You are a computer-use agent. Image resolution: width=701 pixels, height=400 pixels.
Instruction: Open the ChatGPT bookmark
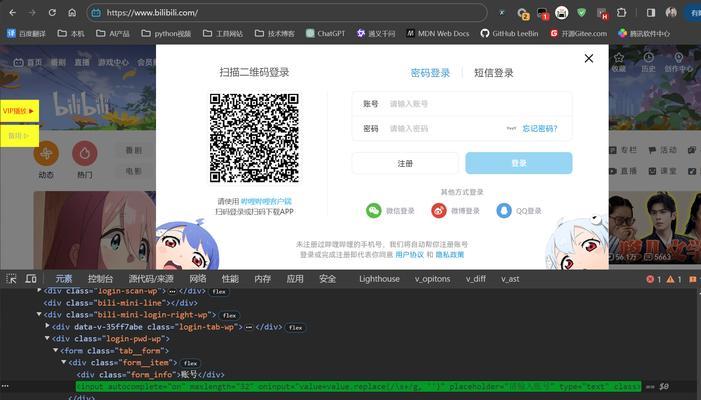click(325, 34)
